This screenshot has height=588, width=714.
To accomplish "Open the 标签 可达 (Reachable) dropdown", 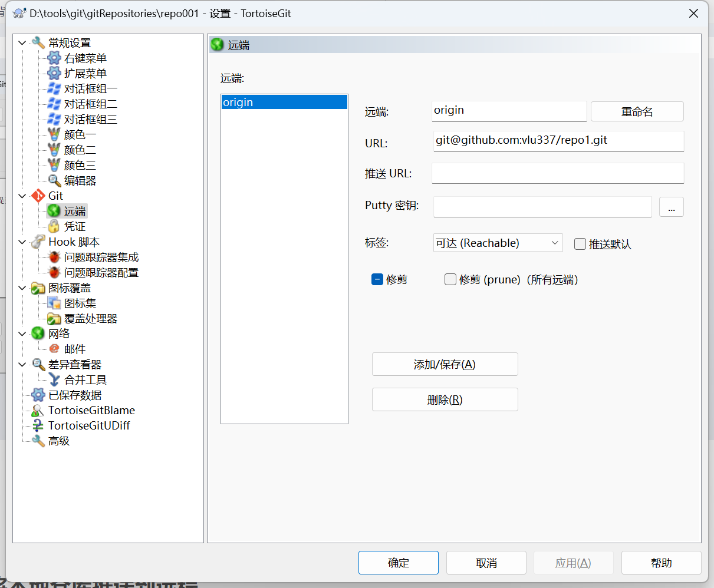I will (x=498, y=243).
